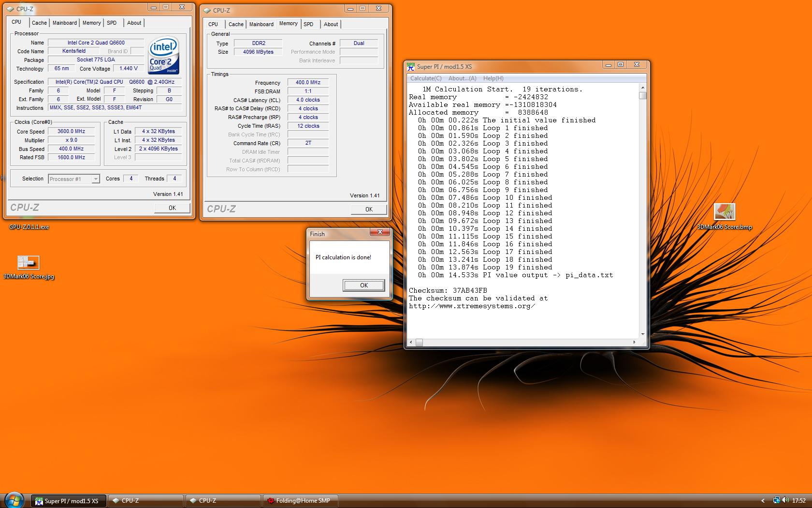Show hidden tray icons arrow
Viewport: 812px width, 508px height.
[763, 501]
